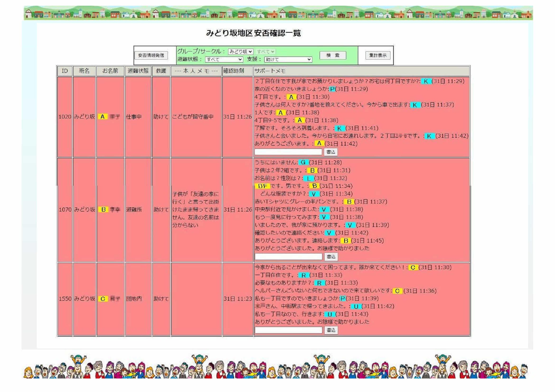Open the disabled すべて circle dropdown

(265, 51)
